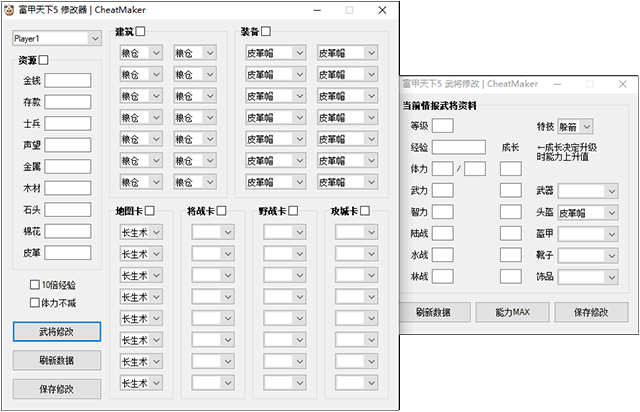Click the 等级 input field
The height and width of the screenshot is (412, 640).
click(442, 125)
